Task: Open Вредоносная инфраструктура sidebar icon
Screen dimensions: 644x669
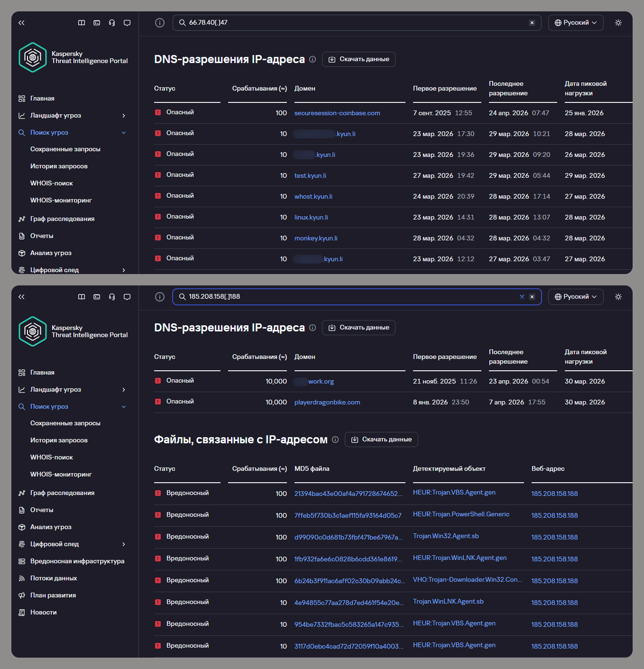Action: (x=22, y=561)
